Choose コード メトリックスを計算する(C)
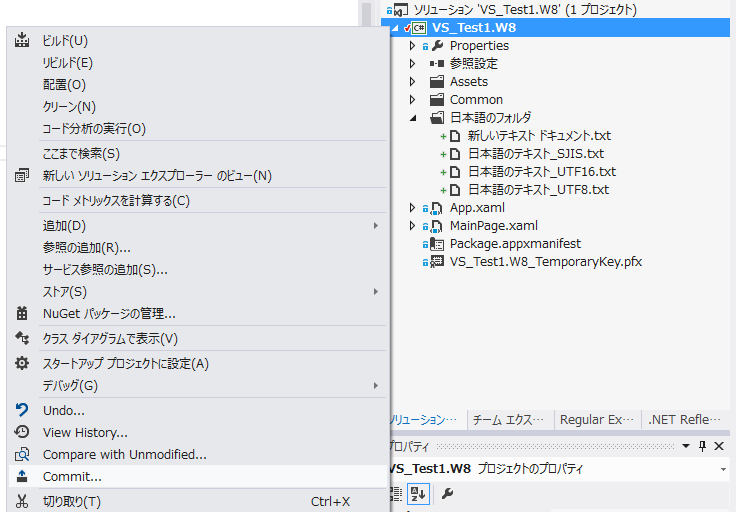Image resolution: width=736 pixels, height=512 pixels. (x=197, y=201)
